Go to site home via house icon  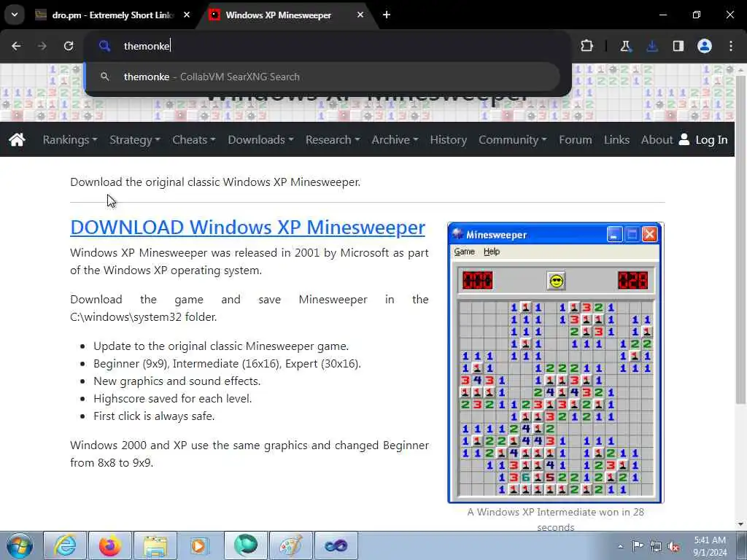[x=18, y=139]
